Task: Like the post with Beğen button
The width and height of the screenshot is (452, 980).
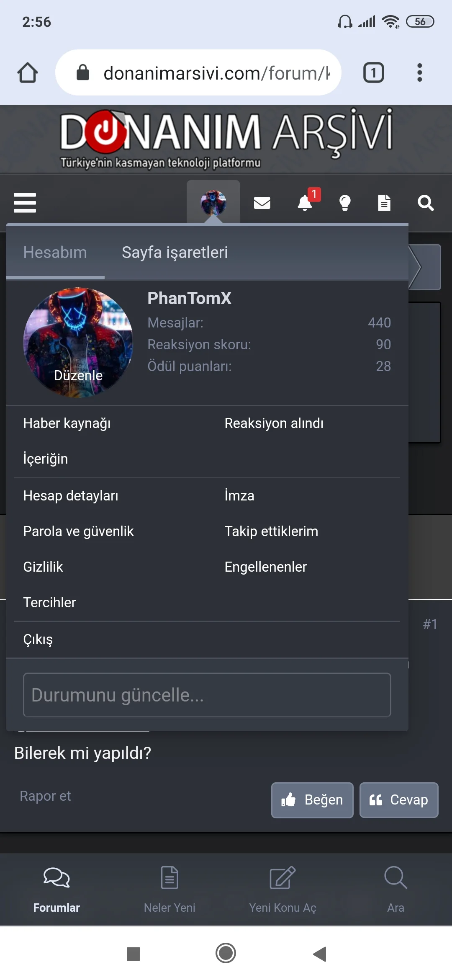Action: pos(312,800)
